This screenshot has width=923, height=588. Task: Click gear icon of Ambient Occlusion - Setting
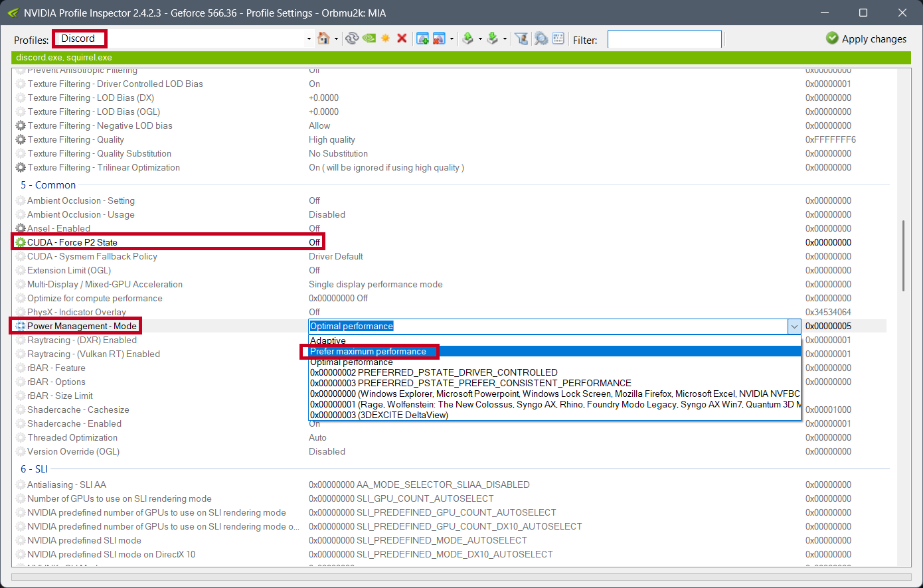pos(21,200)
